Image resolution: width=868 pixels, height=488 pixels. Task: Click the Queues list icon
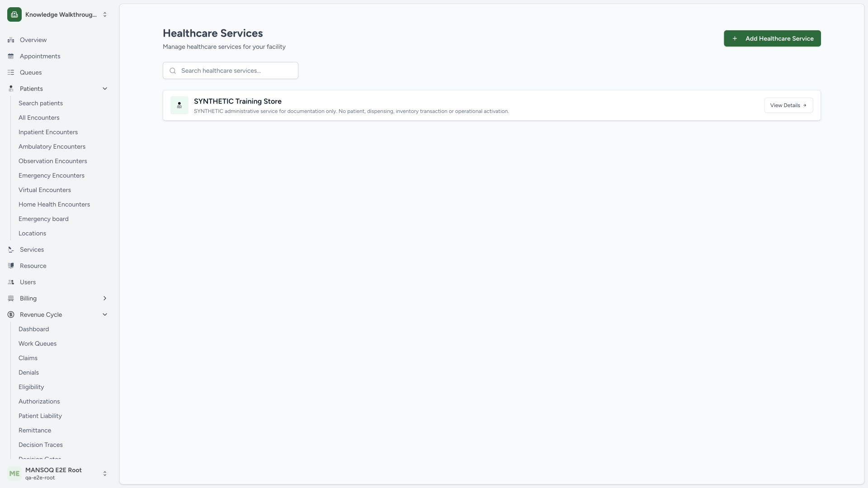point(11,72)
